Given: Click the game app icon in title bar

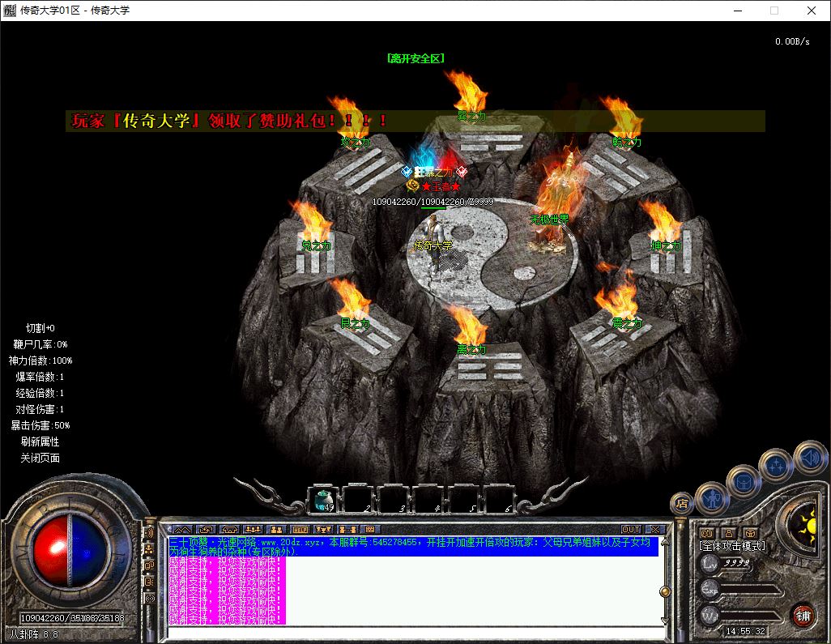Looking at the screenshot, I should coord(10,10).
